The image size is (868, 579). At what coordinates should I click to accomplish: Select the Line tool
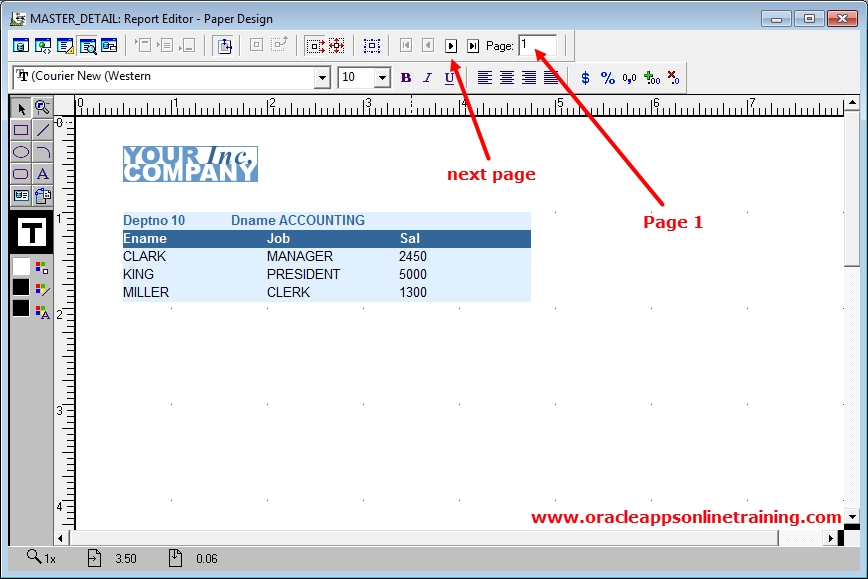pyautogui.click(x=43, y=130)
